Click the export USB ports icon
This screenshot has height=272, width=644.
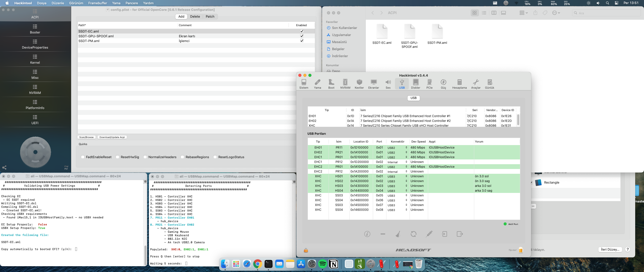coord(460,234)
